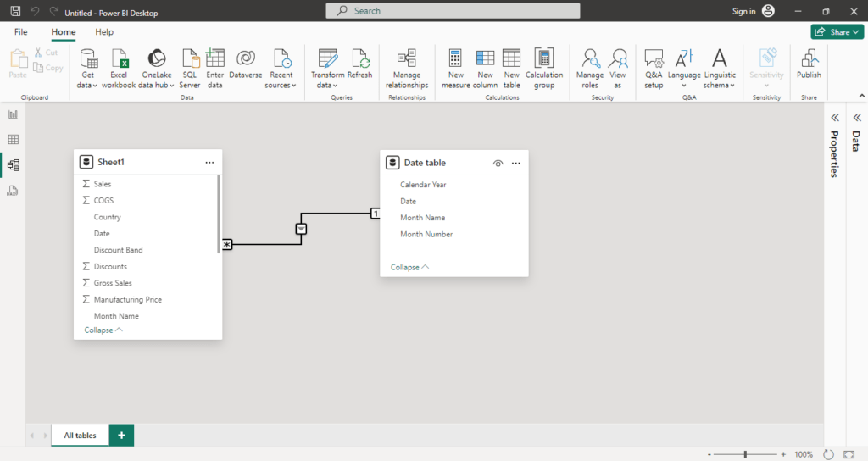Click the Cut button
The height and width of the screenshot is (461, 868).
coord(46,53)
